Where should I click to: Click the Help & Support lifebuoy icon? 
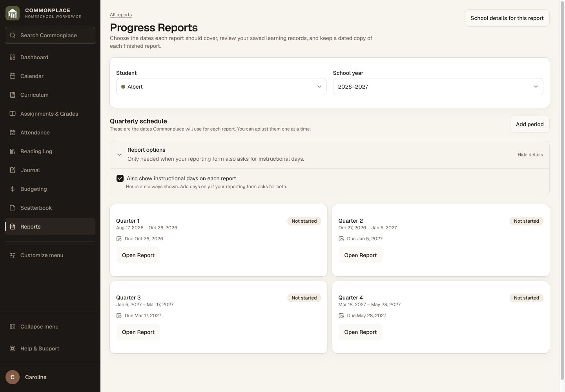click(13, 348)
